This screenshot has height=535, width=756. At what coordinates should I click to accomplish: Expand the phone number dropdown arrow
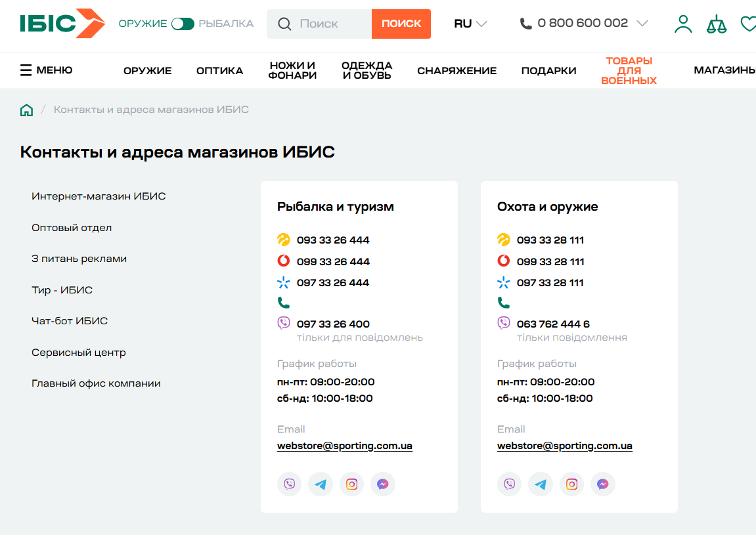coord(642,24)
